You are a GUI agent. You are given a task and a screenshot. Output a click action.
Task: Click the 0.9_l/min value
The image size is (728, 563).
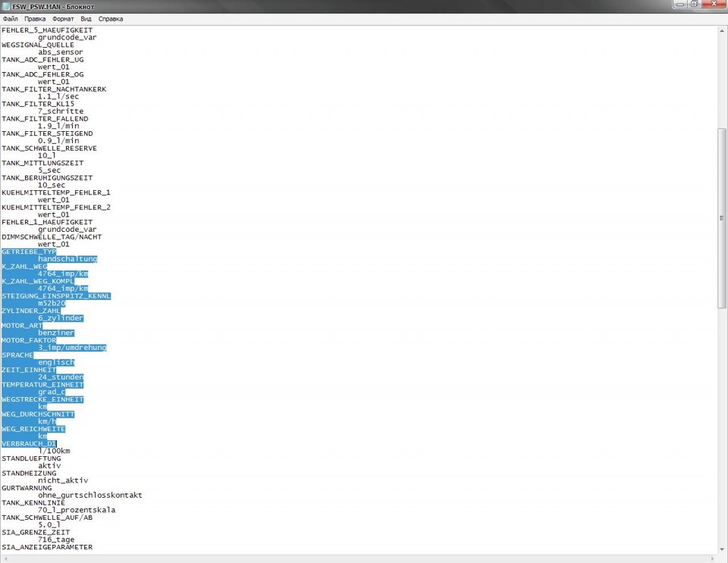(x=58, y=141)
